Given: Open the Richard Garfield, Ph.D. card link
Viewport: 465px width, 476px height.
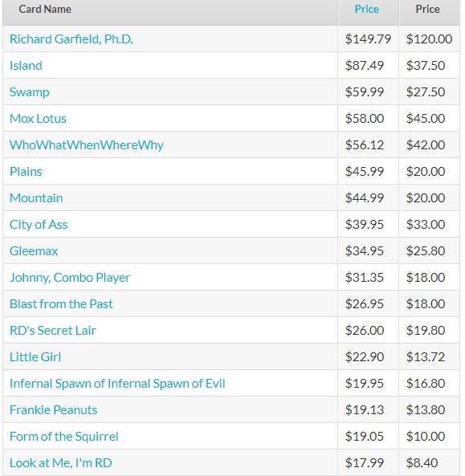Looking at the screenshot, I should 71,39.
